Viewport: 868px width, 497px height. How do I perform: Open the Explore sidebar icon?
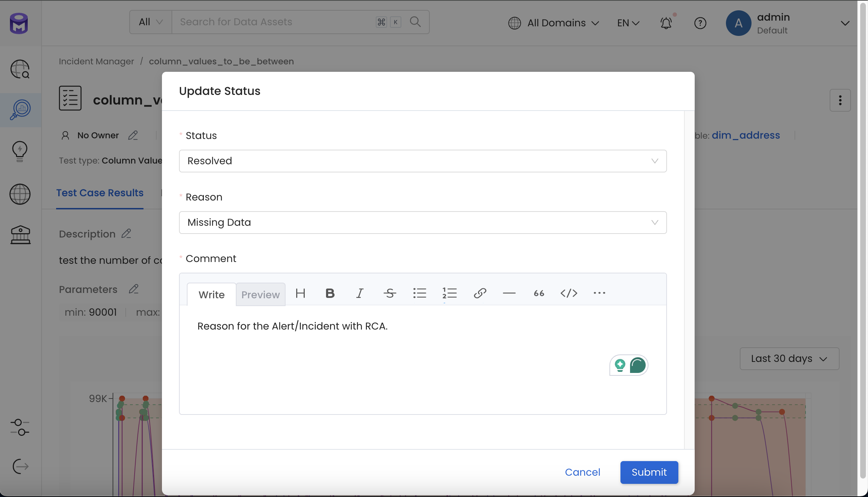(x=20, y=69)
